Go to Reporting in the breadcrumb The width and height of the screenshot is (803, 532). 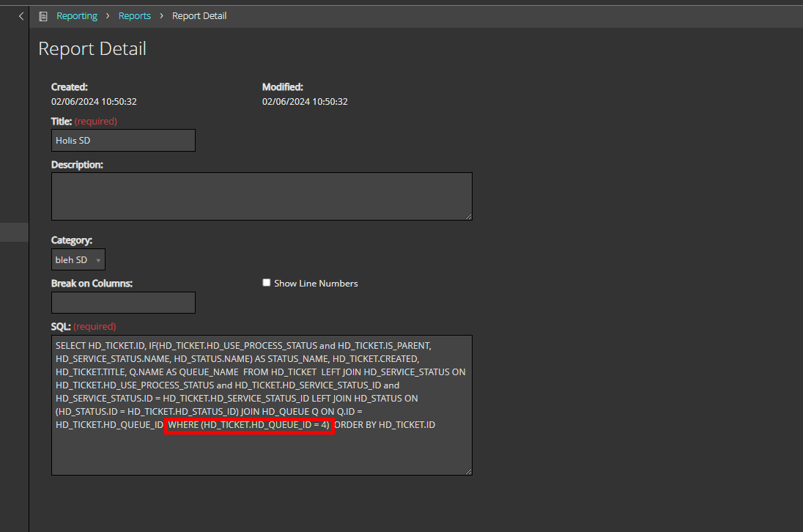(x=77, y=16)
